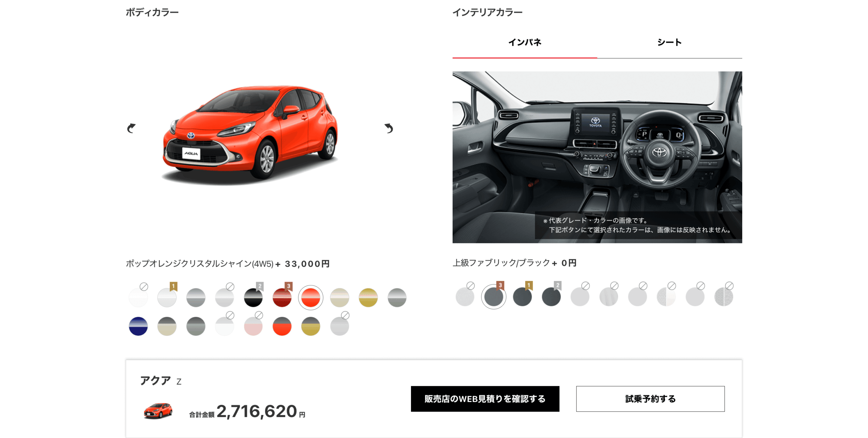Screen dimensions: 868x438
Task: Pick the black-roof orange two-tone swatch
Action: tap(282, 326)
